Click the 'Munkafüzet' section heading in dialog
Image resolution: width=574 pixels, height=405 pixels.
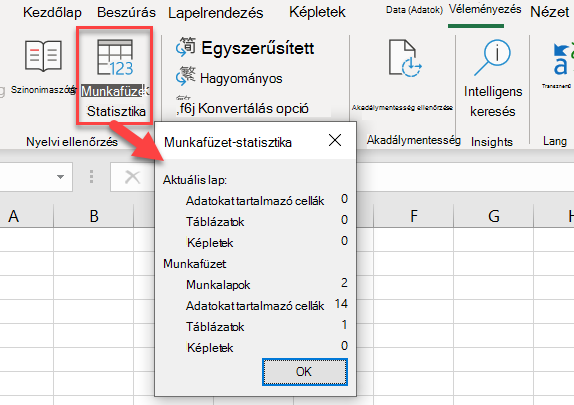tap(194, 264)
